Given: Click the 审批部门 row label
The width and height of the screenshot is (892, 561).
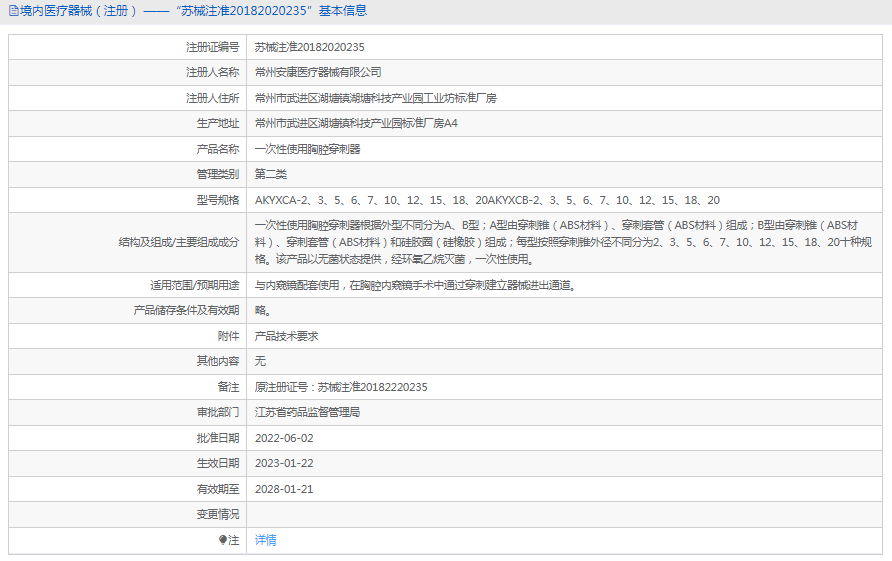Looking at the screenshot, I should pos(218,412).
